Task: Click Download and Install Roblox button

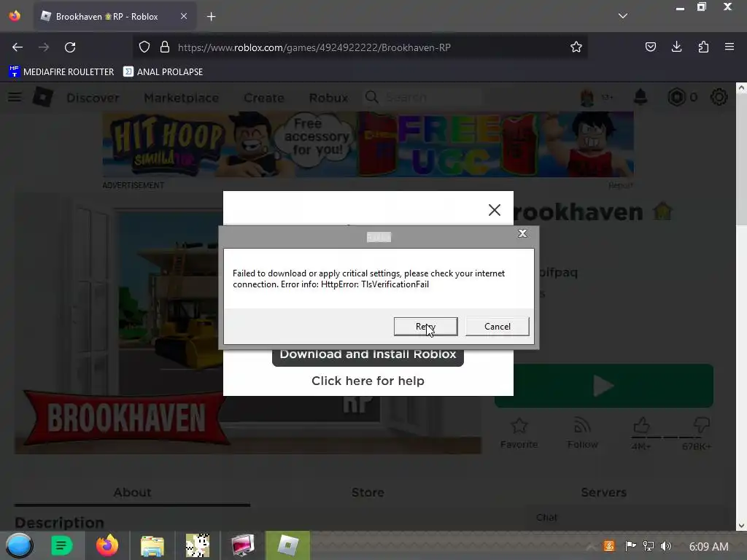Action: (x=368, y=355)
